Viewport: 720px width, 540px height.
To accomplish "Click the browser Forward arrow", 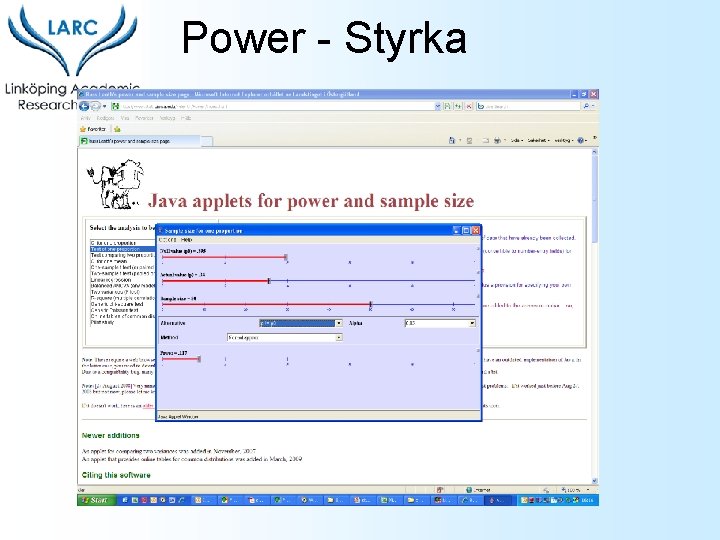I will coord(95,106).
